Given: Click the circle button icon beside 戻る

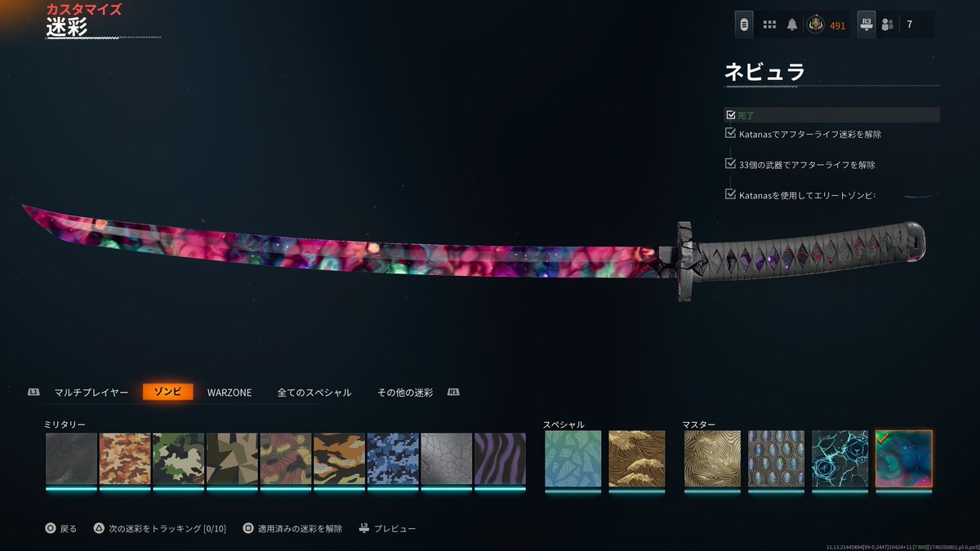Looking at the screenshot, I should click(51, 529).
